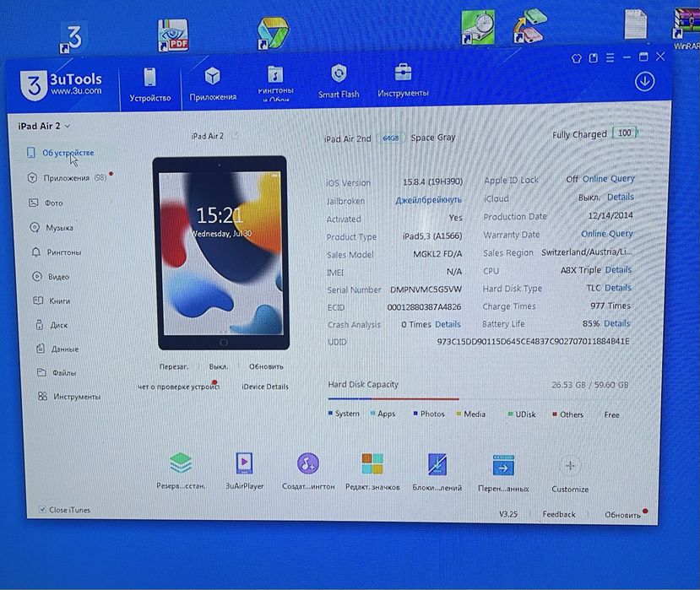700x590 pixels.
Task: Expand the iPad Air 2 device dropdown
Action: click(44, 127)
